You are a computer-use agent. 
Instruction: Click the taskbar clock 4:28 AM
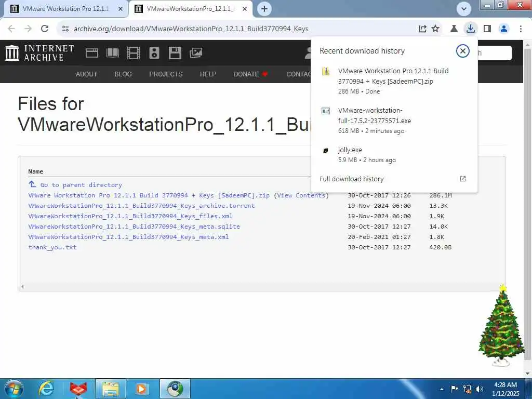pyautogui.click(x=506, y=389)
